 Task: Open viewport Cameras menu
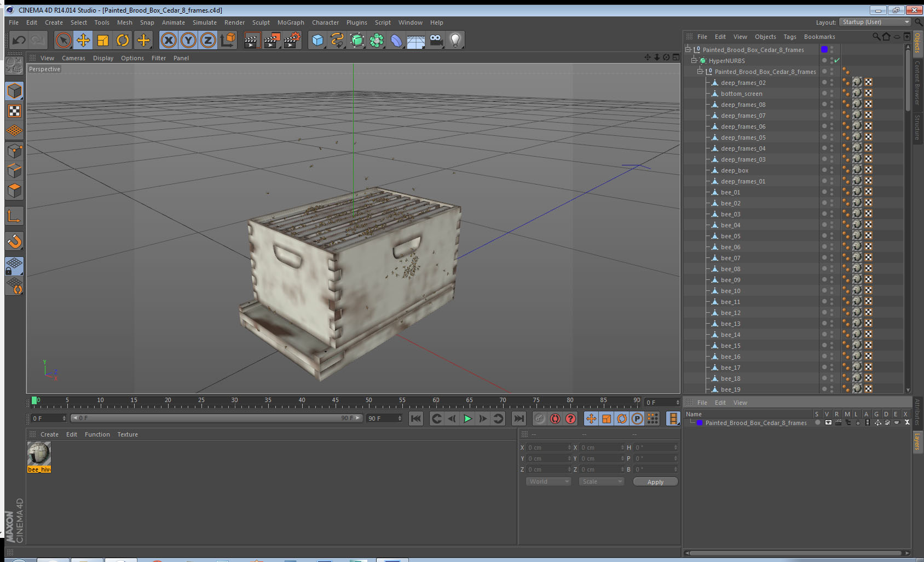pyautogui.click(x=73, y=58)
